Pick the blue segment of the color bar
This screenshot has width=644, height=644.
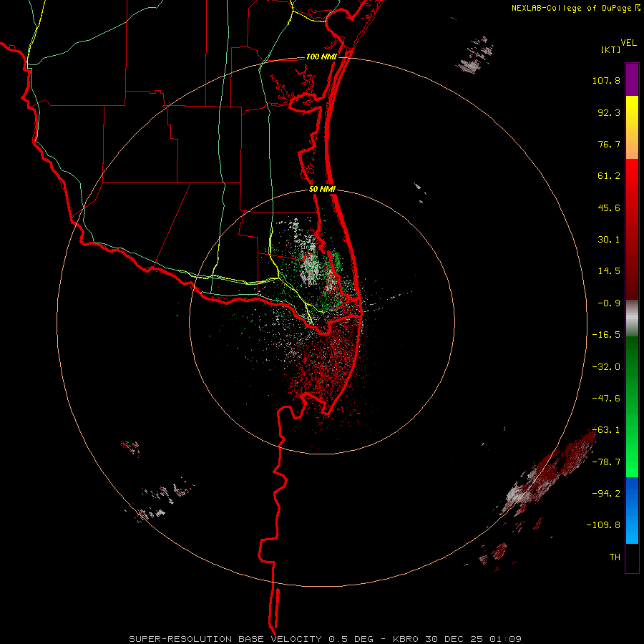632,510
